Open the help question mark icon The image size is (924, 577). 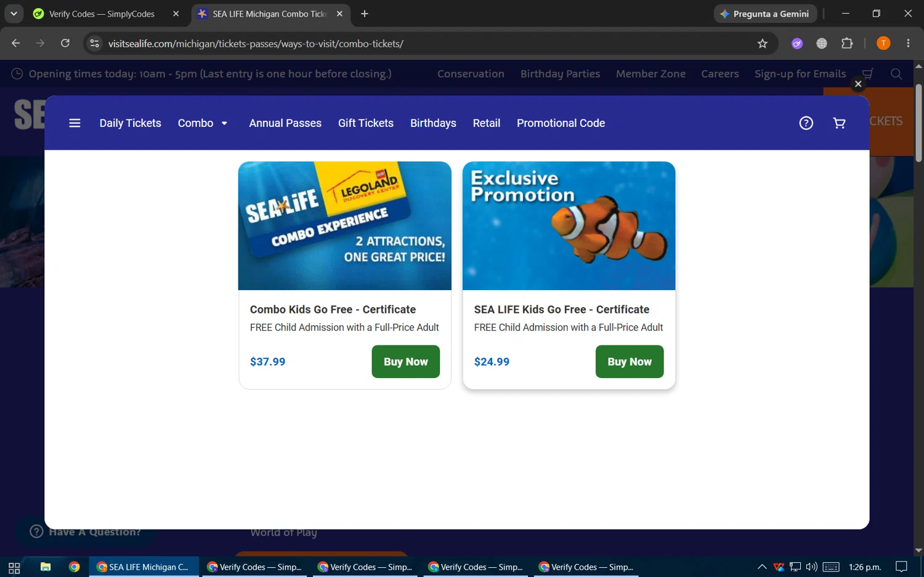tap(806, 123)
